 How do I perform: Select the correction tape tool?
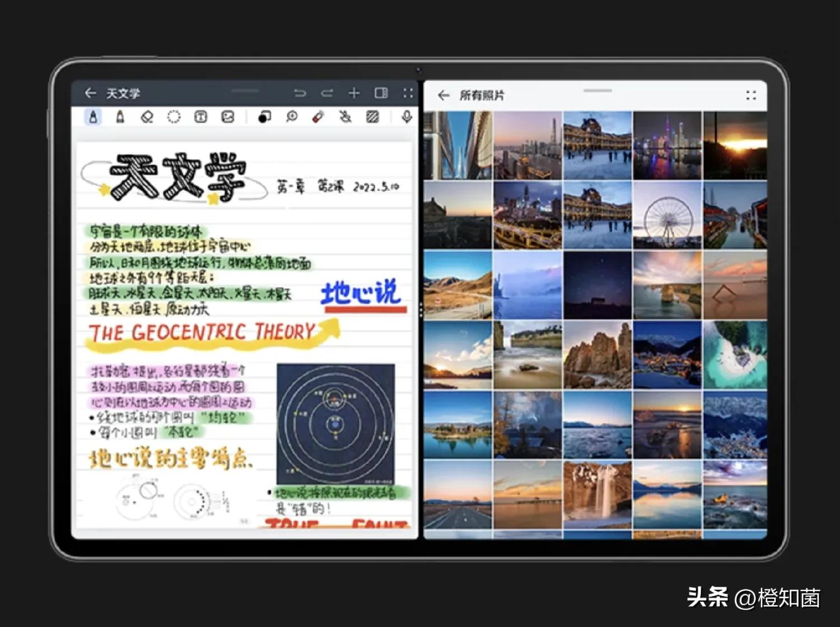[319, 117]
